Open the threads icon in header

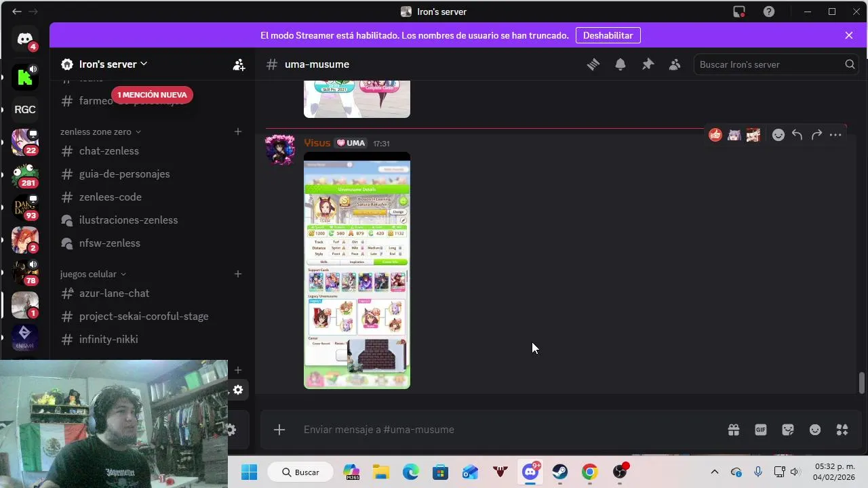(593, 64)
